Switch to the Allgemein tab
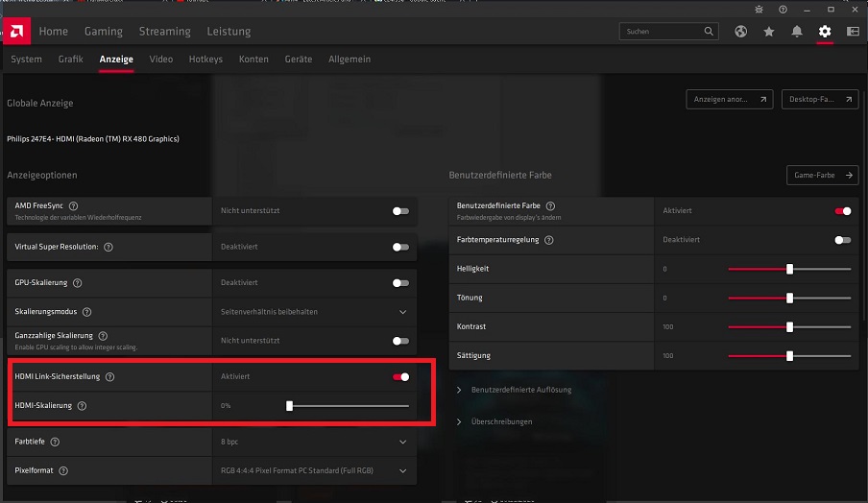 [x=350, y=60]
